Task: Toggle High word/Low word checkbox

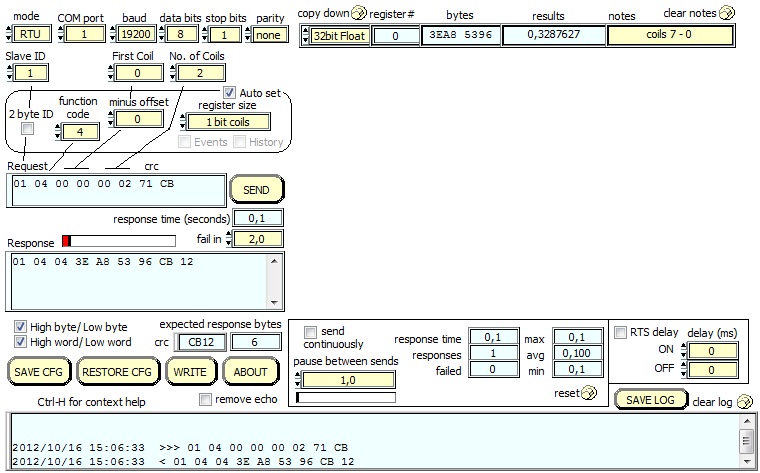Action: pos(20,342)
